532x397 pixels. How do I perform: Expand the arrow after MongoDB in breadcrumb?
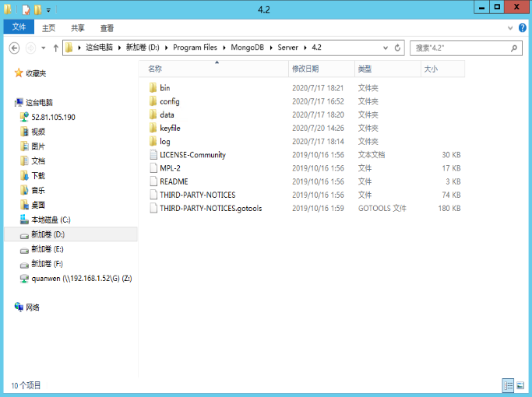(271, 47)
